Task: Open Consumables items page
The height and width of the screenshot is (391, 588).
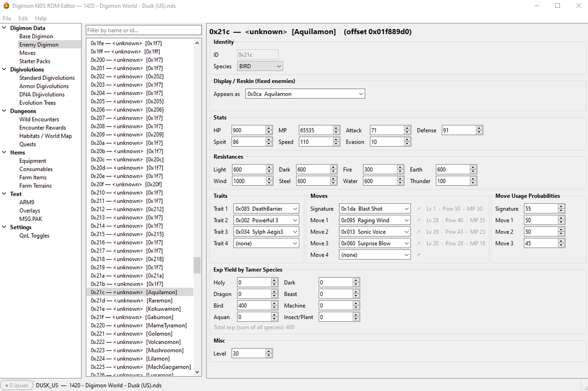Action: 36,169
